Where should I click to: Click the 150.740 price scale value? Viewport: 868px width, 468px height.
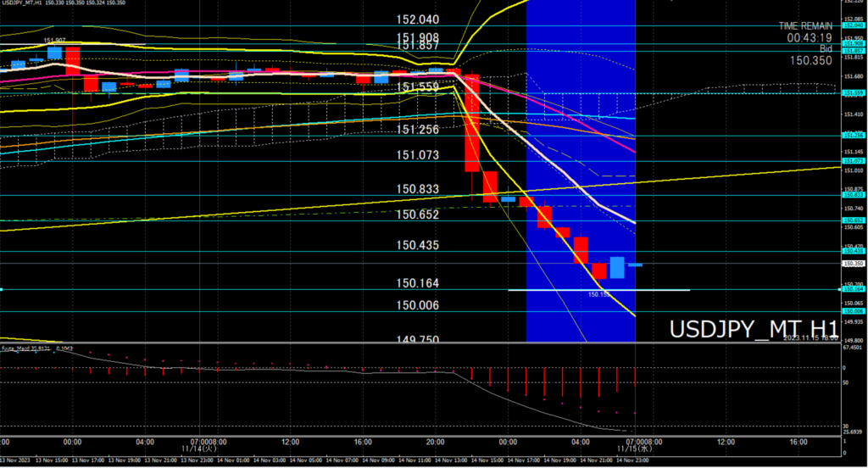coord(854,209)
